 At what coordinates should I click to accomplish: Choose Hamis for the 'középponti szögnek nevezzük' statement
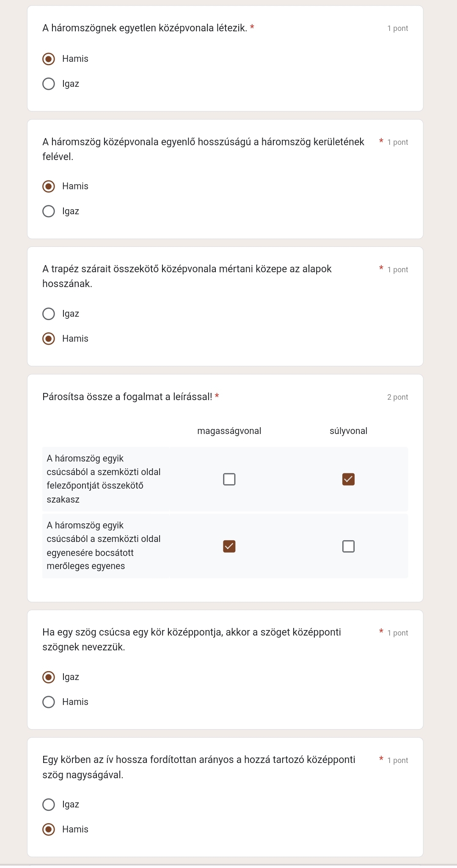point(49,702)
